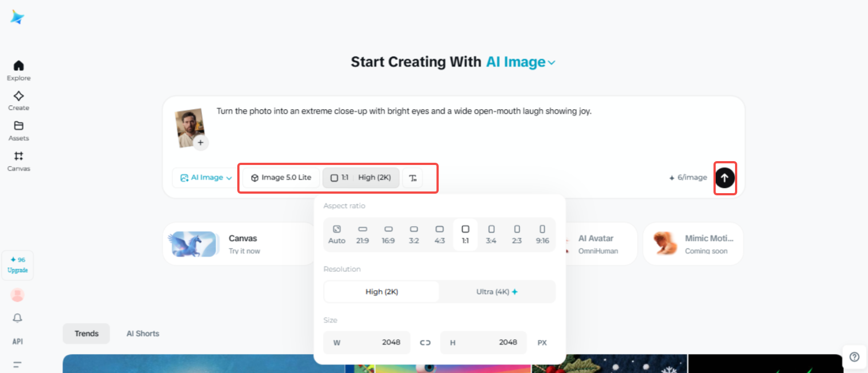Open the Create section in sidebar

point(18,97)
